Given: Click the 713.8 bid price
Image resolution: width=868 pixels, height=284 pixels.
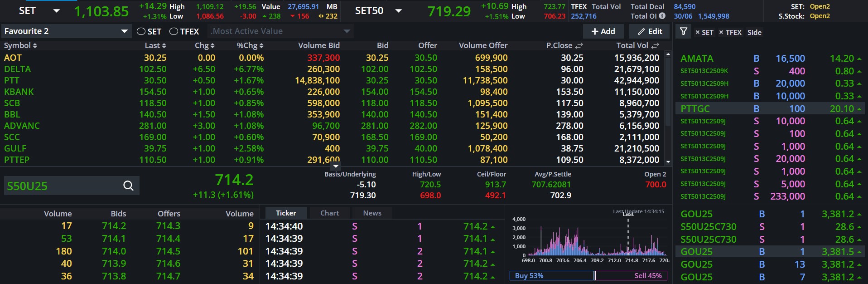Looking at the screenshot, I should click(114, 276).
